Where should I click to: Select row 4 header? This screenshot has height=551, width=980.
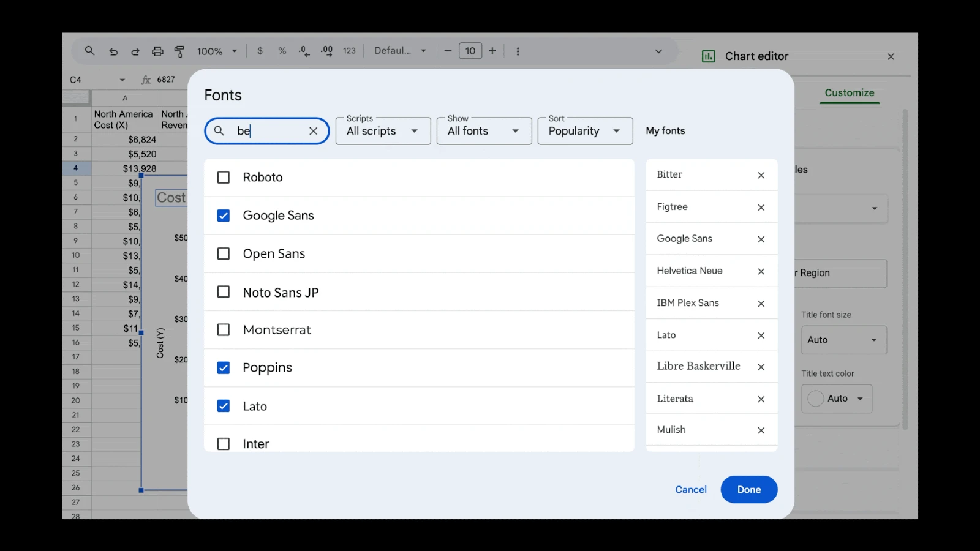76,168
